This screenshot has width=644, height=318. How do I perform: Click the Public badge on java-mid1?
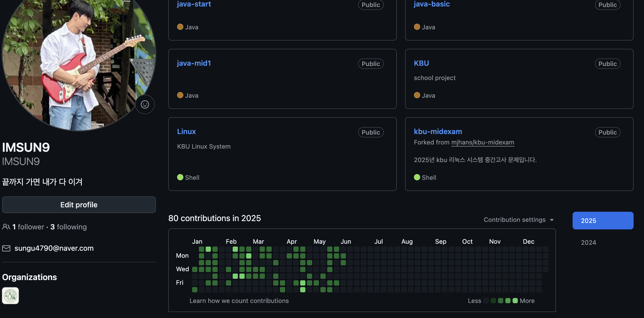point(371,64)
